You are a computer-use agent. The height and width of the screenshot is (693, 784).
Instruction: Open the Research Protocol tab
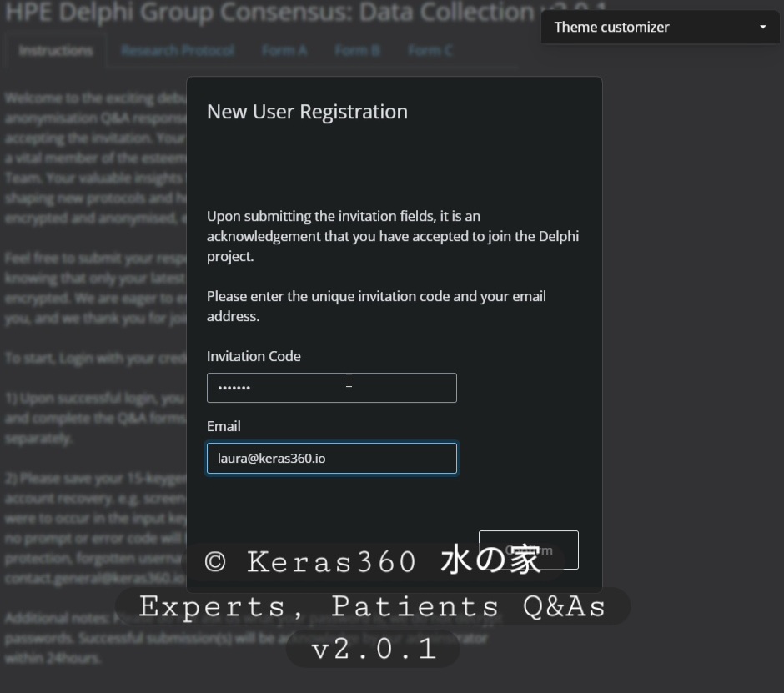tap(177, 50)
